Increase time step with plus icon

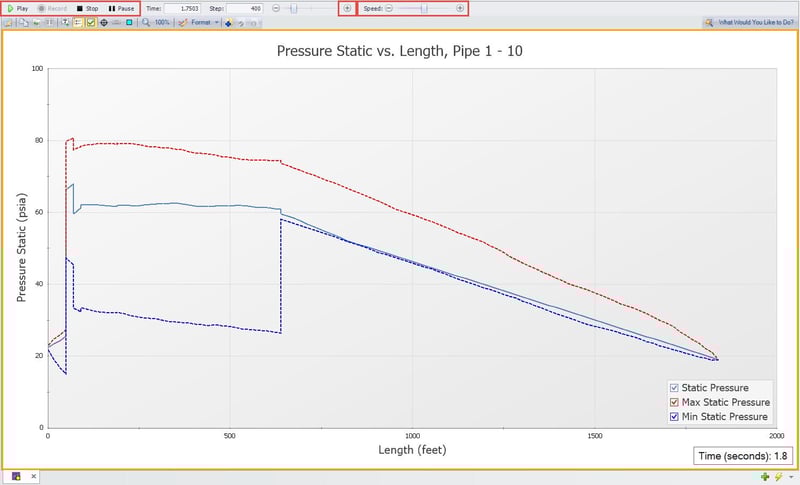(x=347, y=8)
